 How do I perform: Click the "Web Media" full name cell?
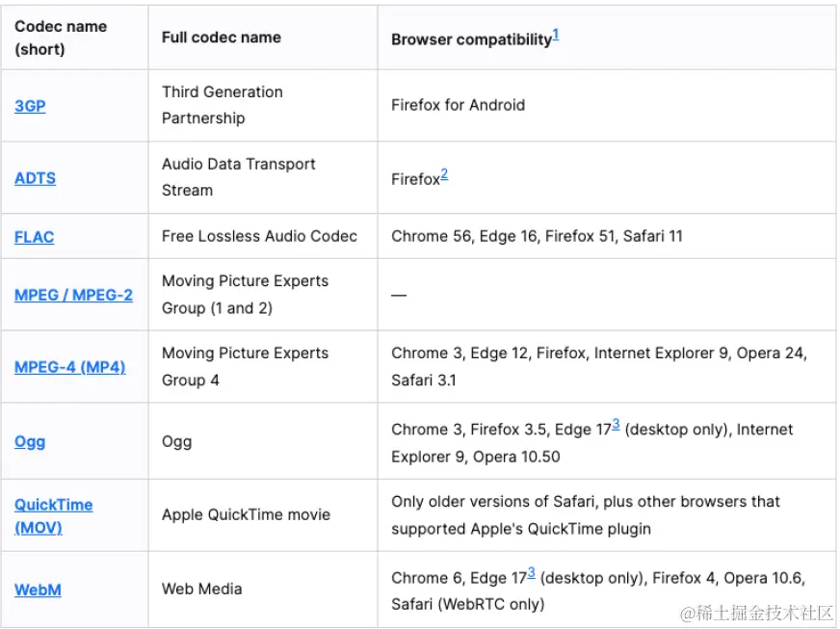click(201, 589)
